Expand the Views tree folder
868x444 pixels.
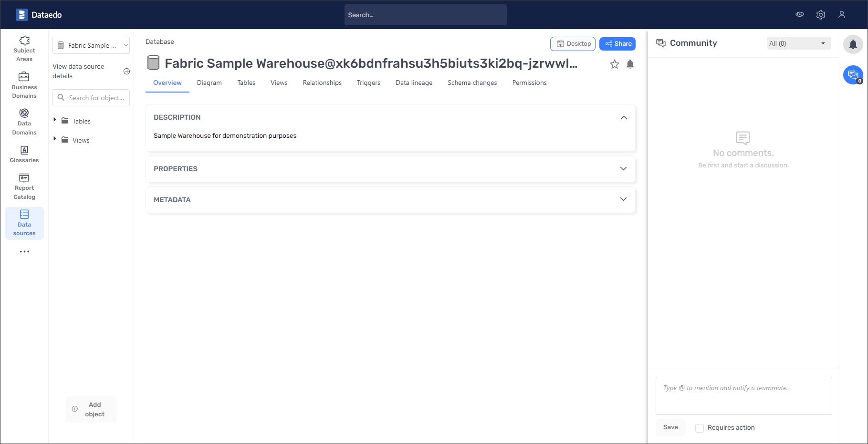coord(55,139)
